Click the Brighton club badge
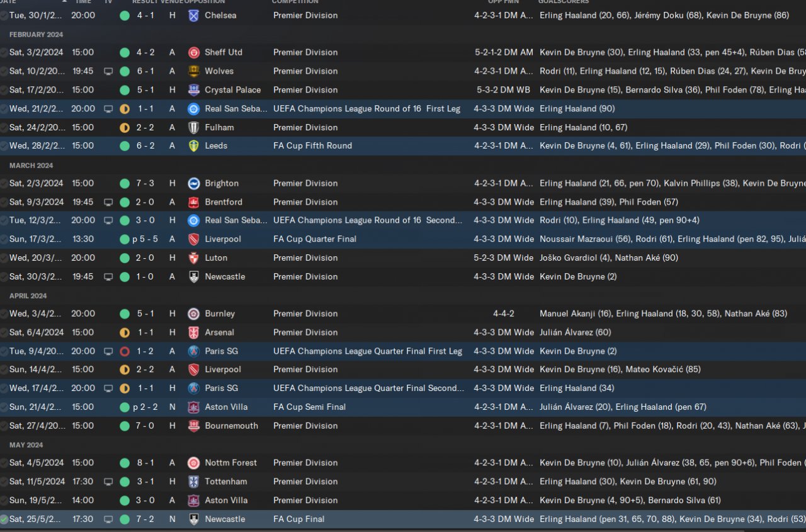This screenshot has width=806, height=532. [193, 183]
